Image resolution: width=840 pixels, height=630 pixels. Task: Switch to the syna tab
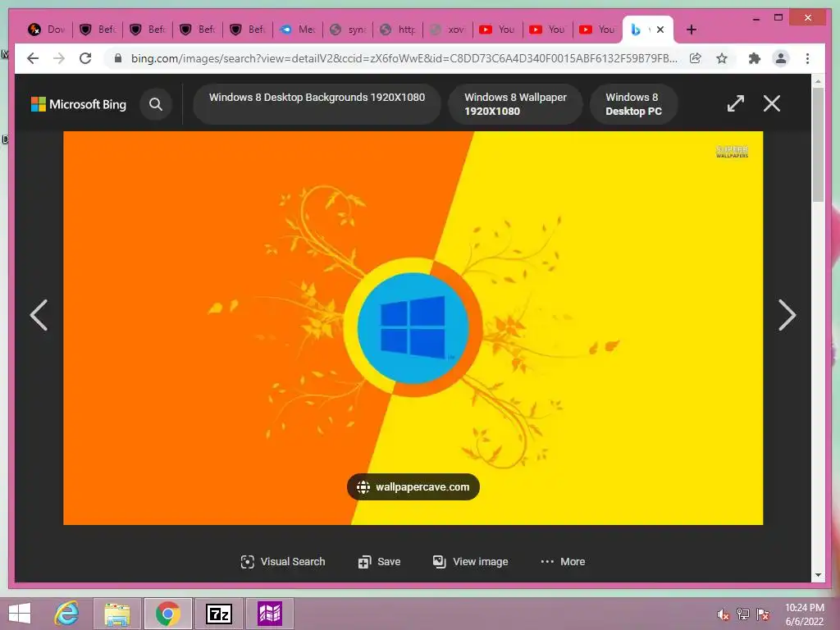[348, 30]
